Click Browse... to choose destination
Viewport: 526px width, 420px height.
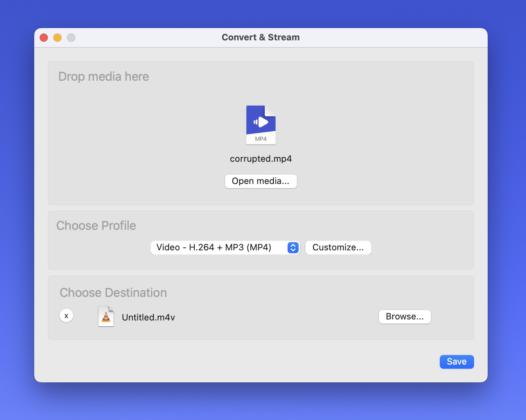pos(405,317)
